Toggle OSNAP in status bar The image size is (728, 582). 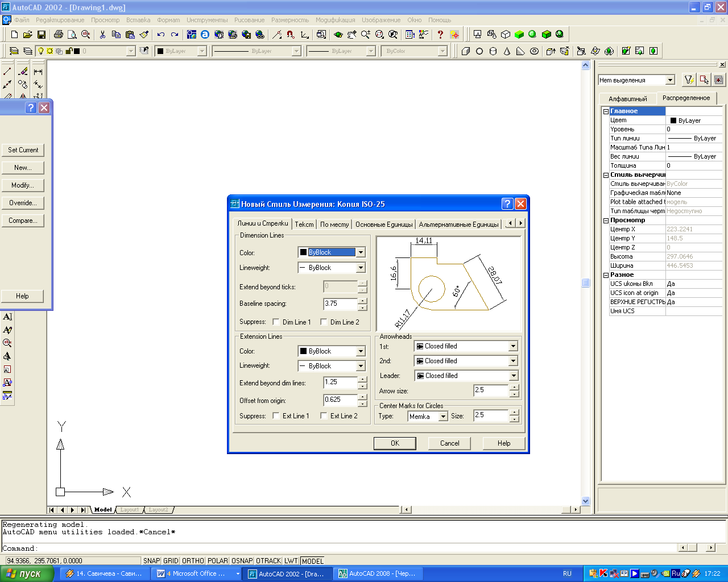[x=242, y=561]
